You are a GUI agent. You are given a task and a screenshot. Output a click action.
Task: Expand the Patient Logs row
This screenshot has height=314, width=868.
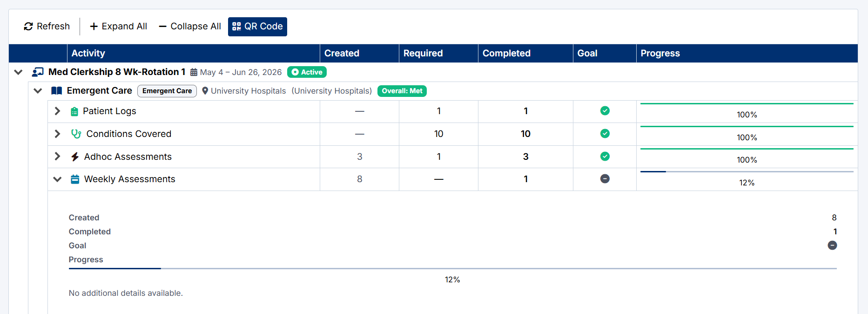pos(57,111)
